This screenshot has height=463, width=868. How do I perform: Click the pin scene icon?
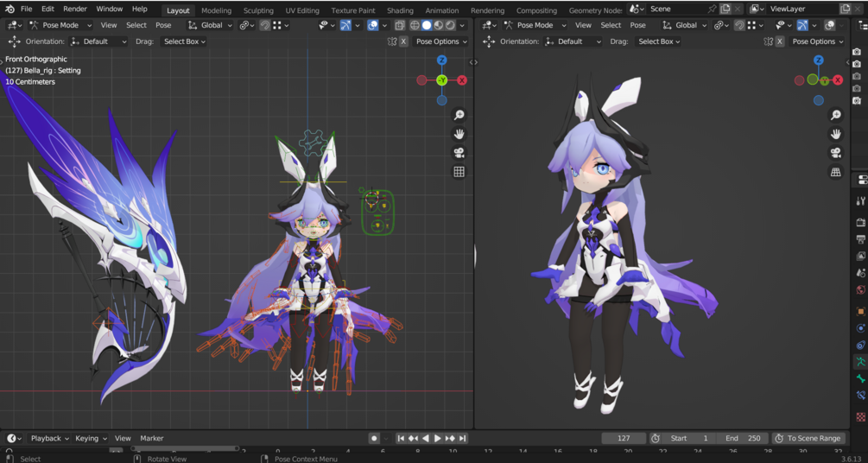712,9
